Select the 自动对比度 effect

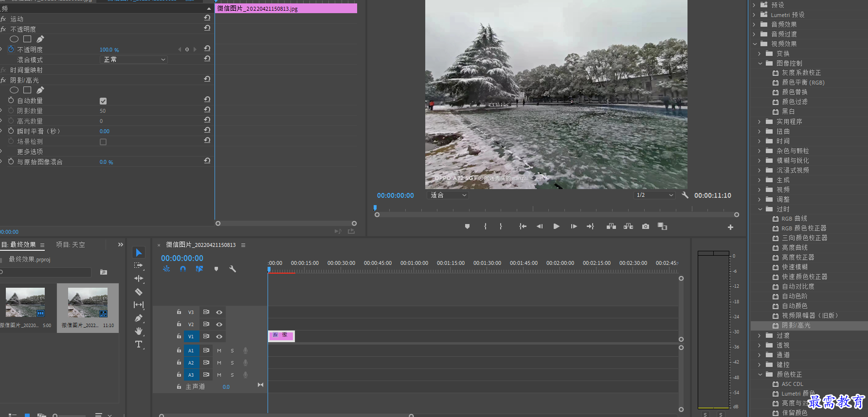click(797, 287)
